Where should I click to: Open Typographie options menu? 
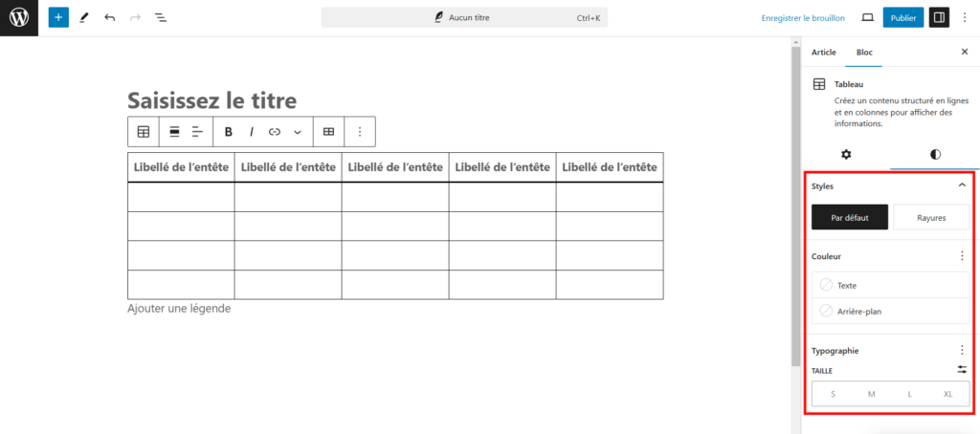pos(963,350)
